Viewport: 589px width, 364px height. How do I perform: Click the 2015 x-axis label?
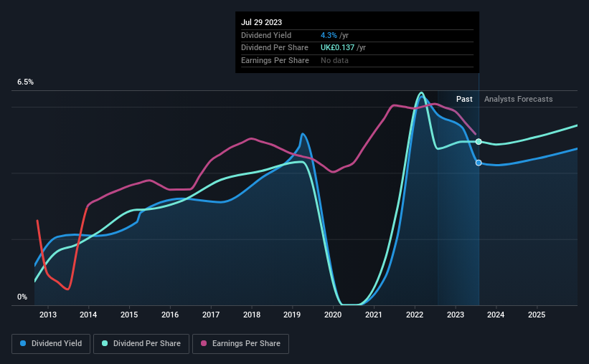point(129,315)
